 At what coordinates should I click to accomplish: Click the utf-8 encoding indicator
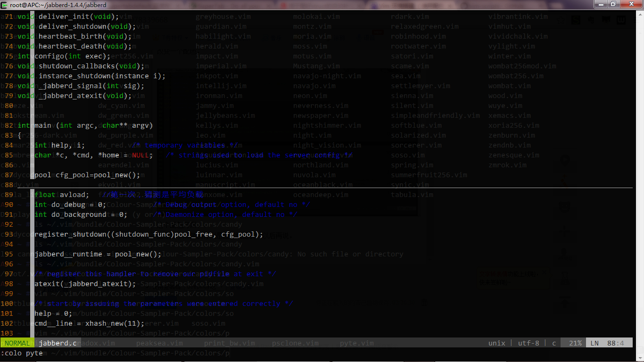pyautogui.click(x=528, y=343)
